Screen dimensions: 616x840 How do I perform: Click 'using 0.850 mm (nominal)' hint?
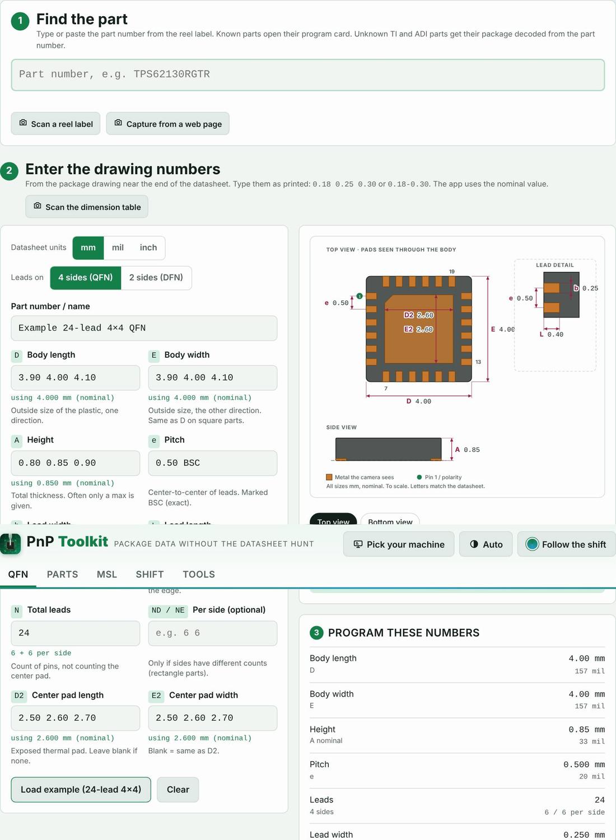(63, 483)
